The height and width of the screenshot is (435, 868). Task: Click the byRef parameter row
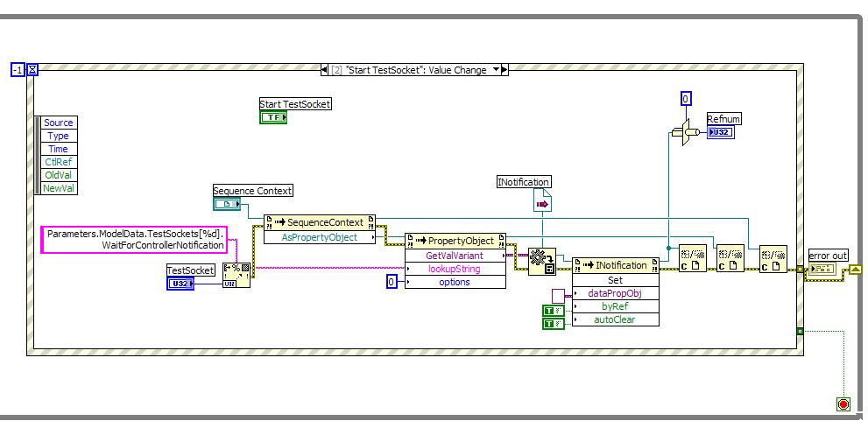coord(616,306)
